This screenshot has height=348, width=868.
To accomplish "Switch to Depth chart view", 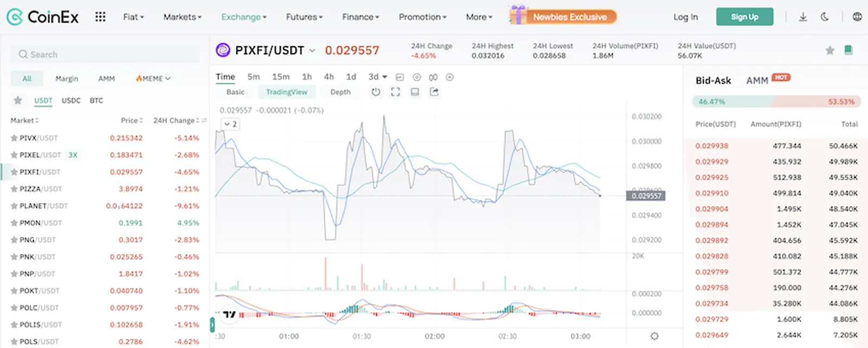I will [340, 92].
